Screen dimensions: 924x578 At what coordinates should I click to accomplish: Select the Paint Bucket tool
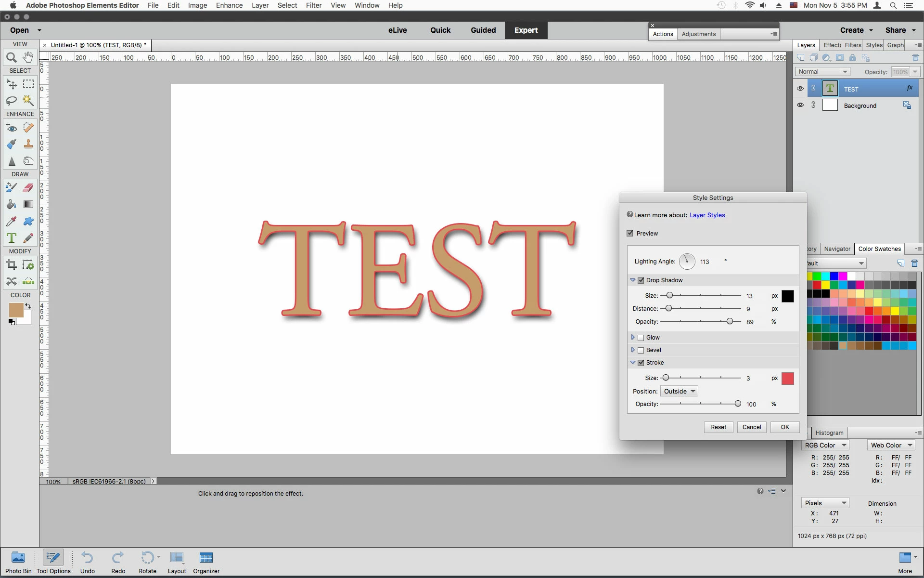pyautogui.click(x=12, y=205)
